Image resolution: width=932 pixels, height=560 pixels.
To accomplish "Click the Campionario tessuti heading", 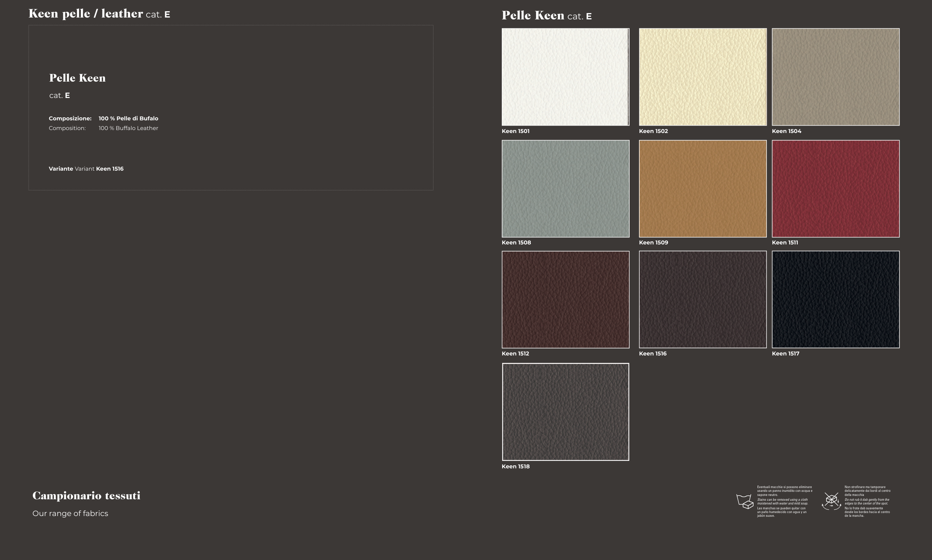I will click(x=86, y=496).
